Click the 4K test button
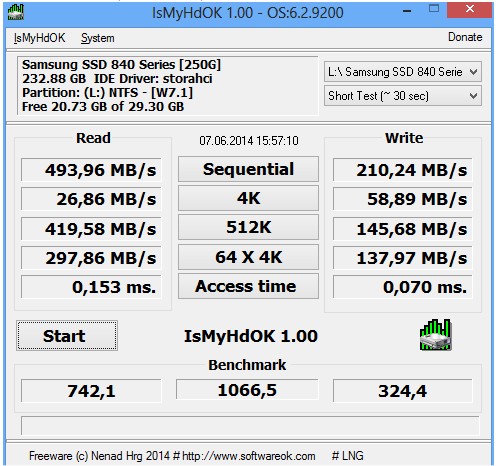496x466 pixels. click(x=248, y=198)
